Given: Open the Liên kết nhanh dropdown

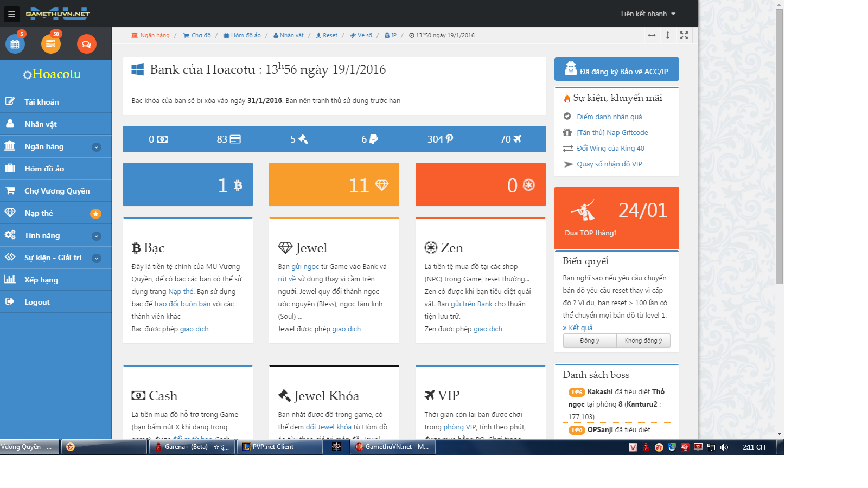Looking at the screenshot, I should (648, 14).
